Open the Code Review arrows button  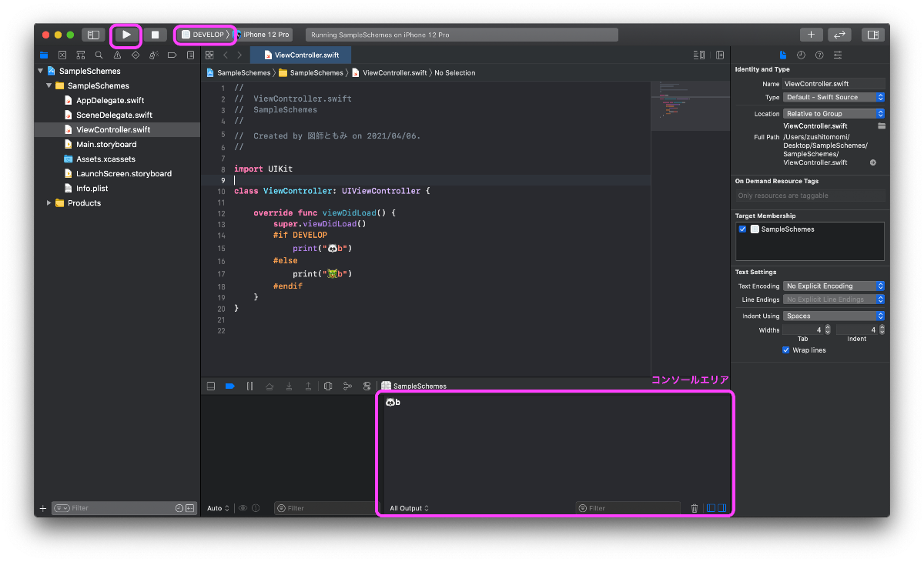point(839,35)
